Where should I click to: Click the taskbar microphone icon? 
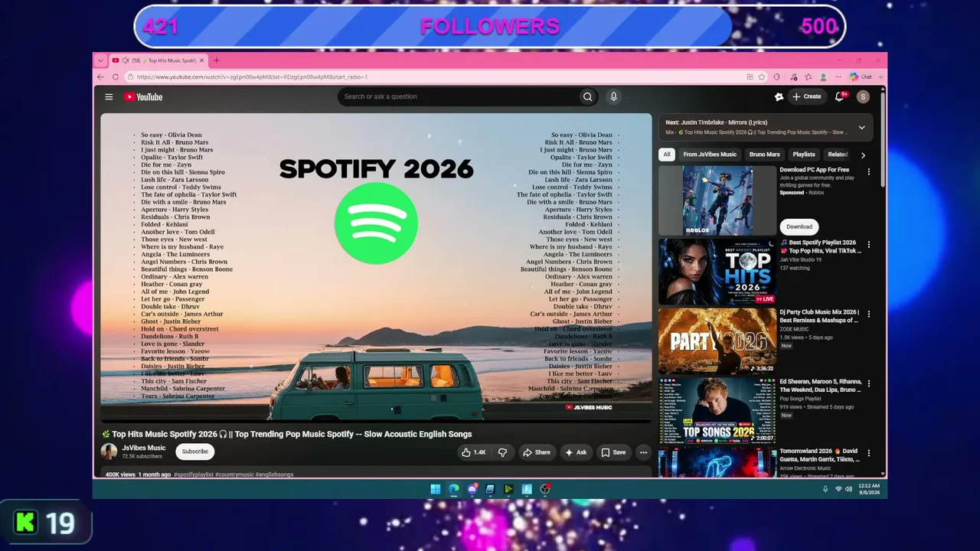tap(825, 489)
